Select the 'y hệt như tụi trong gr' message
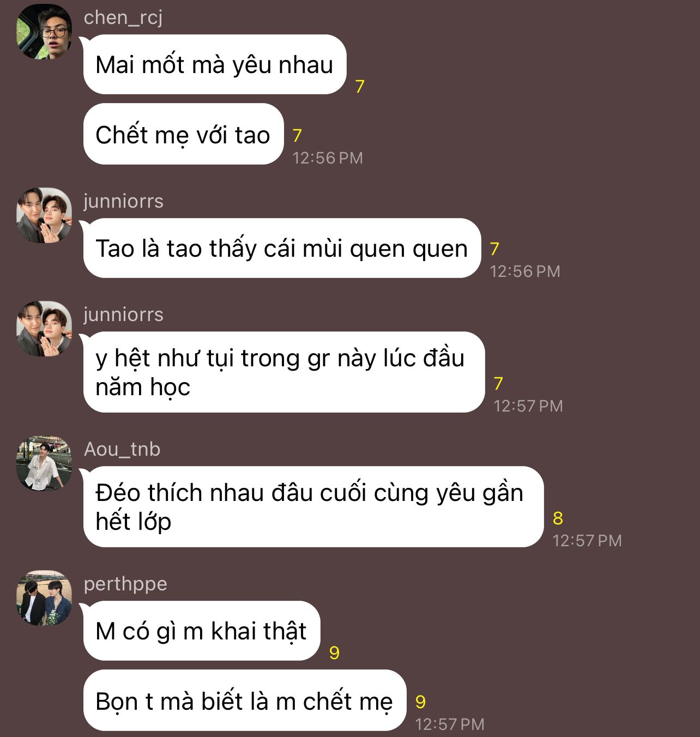This screenshot has height=737, width=700. (284, 372)
